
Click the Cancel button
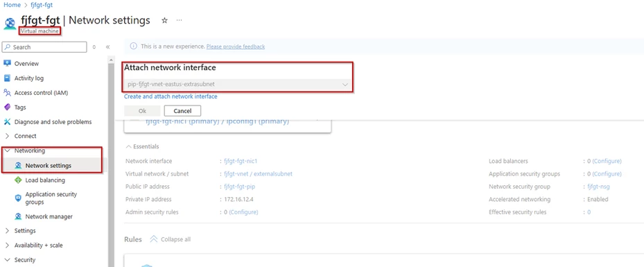click(182, 111)
